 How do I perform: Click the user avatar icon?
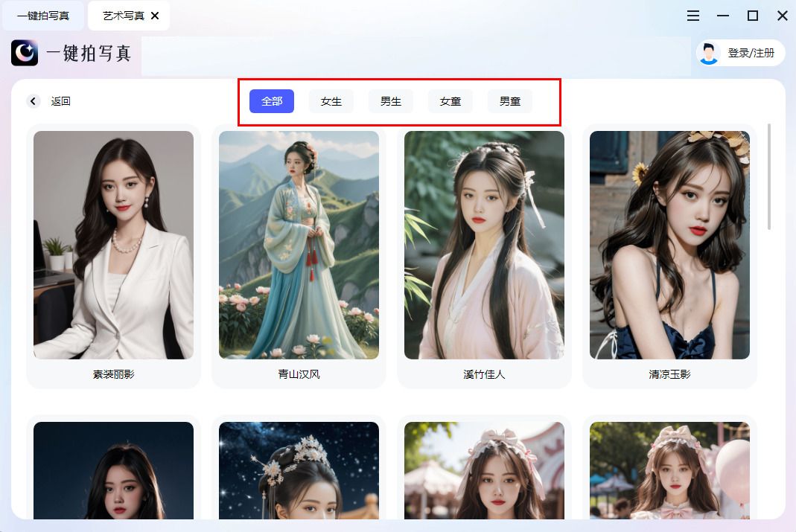[x=709, y=53]
